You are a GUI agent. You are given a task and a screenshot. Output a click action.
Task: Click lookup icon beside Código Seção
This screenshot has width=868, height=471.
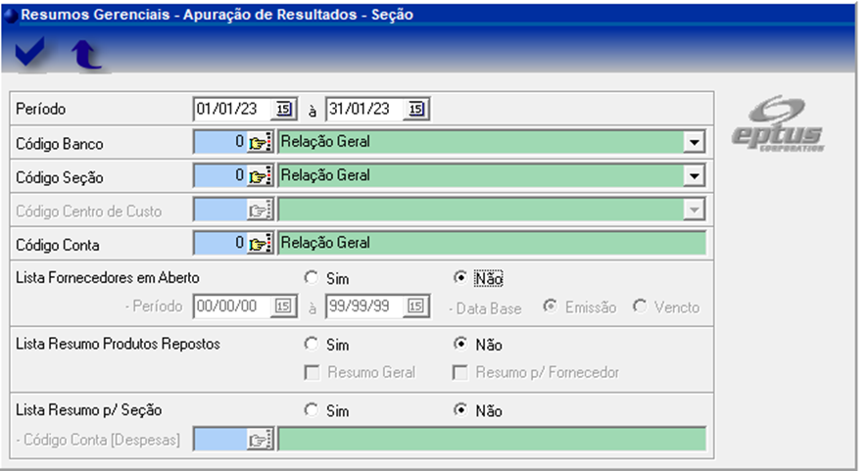click(x=260, y=177)
